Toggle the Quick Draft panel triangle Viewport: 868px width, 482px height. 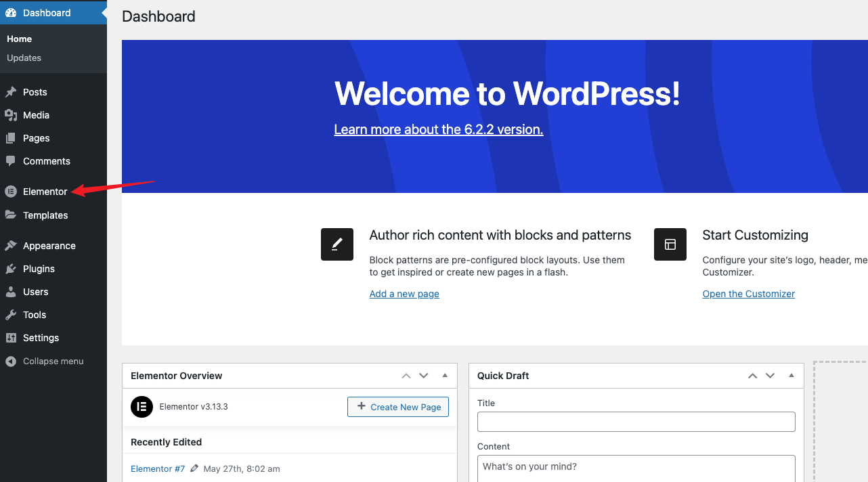pos(791,376)
